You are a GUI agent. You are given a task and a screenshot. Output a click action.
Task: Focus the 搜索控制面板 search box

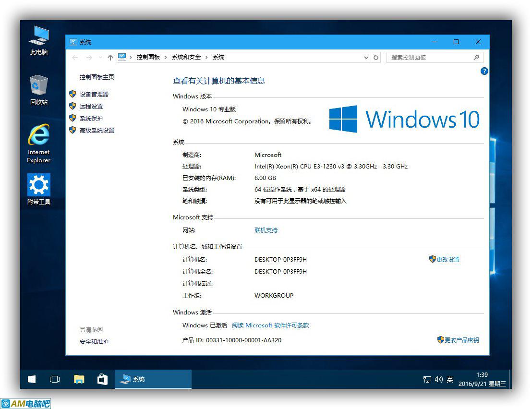(x=435, y=58)
